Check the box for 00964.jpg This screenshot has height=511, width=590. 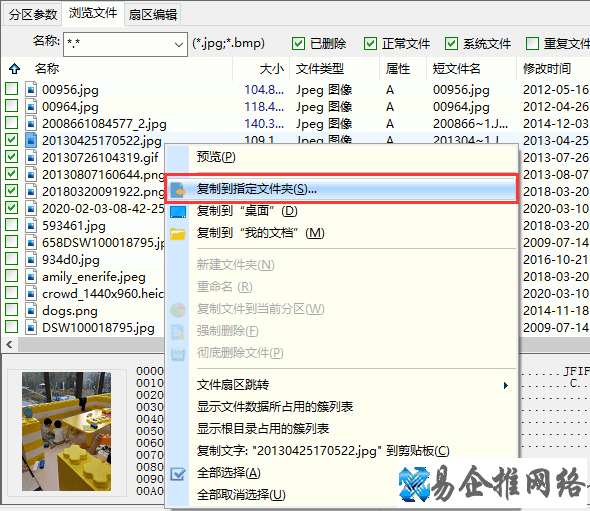[x=12, y=106]
